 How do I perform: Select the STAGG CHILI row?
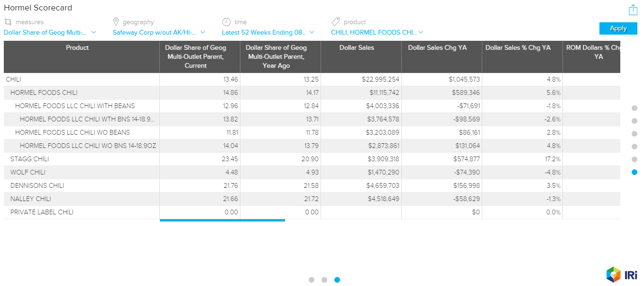(x=29, y=159)
